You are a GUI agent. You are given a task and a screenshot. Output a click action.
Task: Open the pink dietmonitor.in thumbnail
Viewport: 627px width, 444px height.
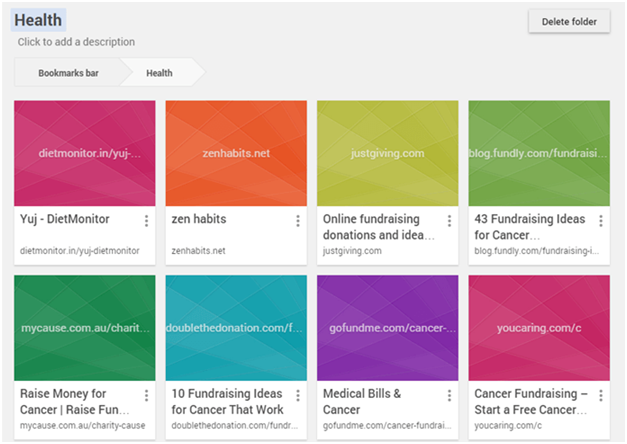coord(85,153)
